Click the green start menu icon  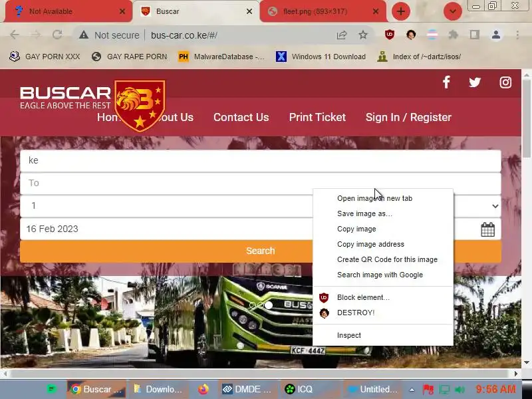point(52,389)
